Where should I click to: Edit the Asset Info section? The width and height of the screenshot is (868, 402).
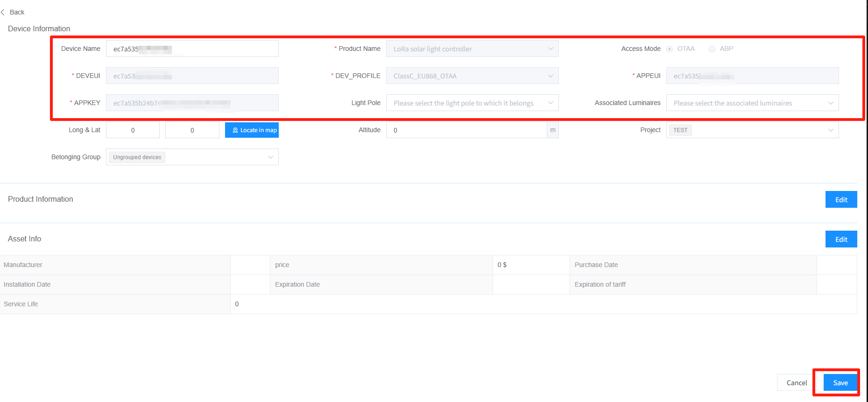[841, 240]
